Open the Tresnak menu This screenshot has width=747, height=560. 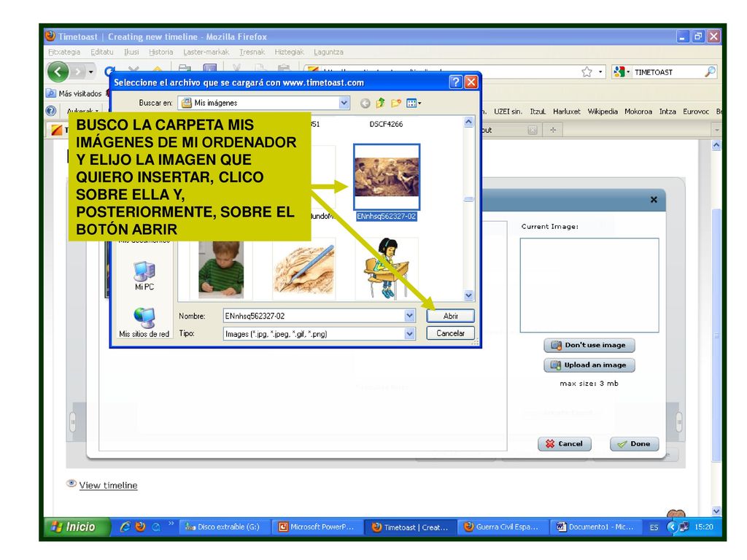[252, 52]
